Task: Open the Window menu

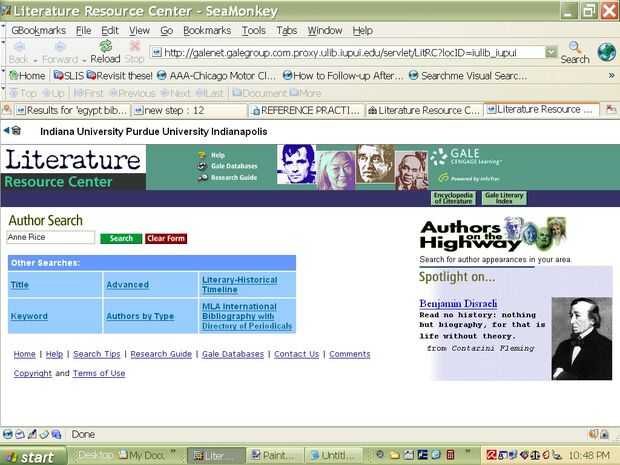Action: [x=325, y=30]
